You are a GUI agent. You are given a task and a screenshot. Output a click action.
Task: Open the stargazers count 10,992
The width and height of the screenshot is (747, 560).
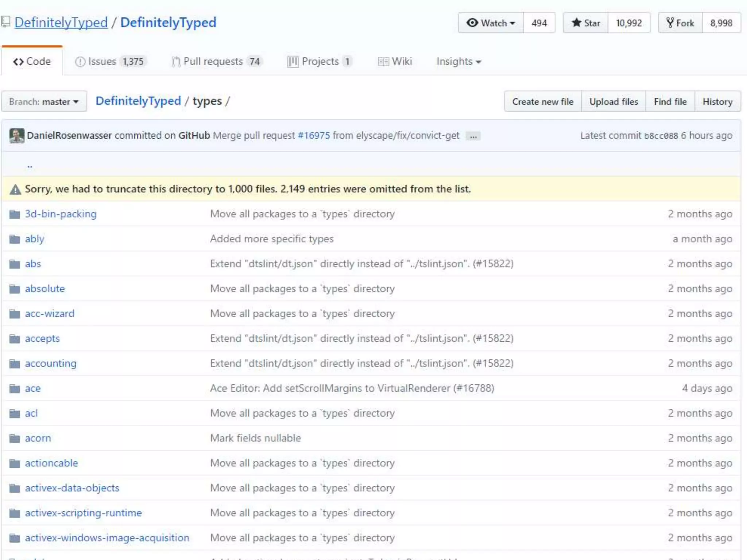(x=629, y=23)
